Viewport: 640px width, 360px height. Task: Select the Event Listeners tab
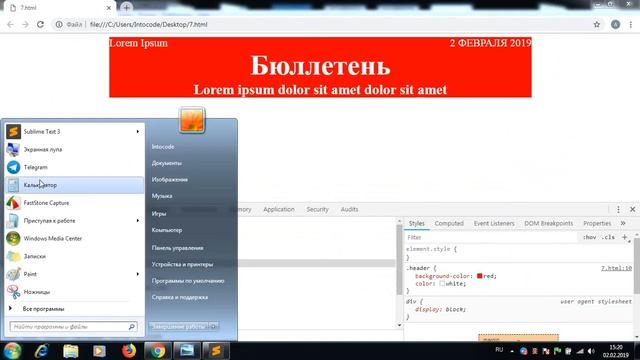(x=494, y=224)
